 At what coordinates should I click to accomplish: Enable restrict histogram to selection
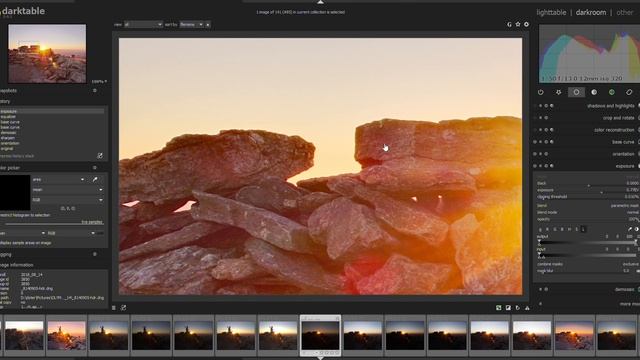pyautogui.click(x=25, y=215)
